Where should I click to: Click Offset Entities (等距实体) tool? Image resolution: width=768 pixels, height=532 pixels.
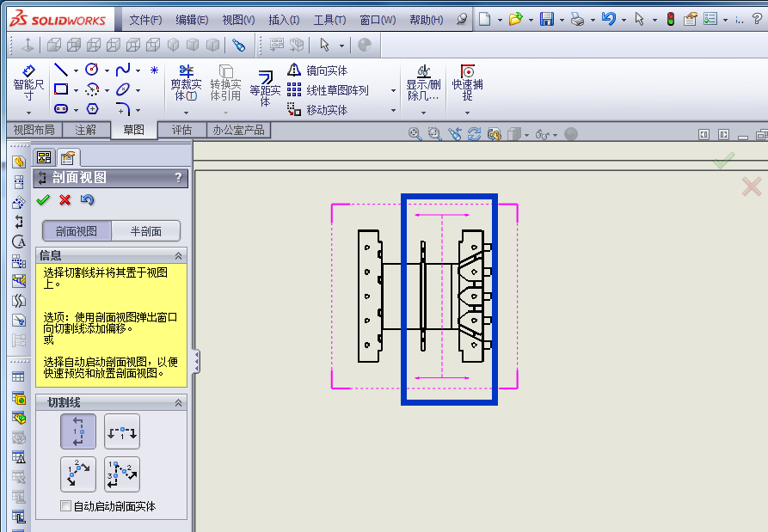coord(265,89)
